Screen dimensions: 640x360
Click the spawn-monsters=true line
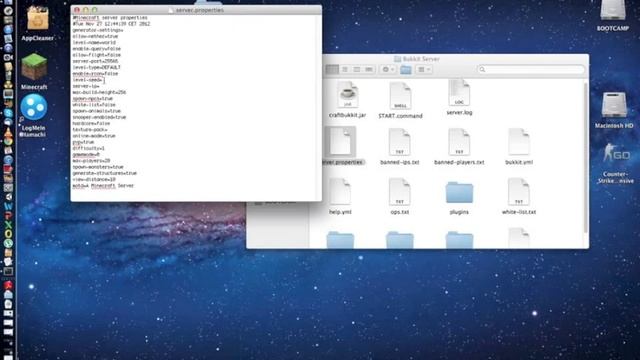(x=98, y=167)
